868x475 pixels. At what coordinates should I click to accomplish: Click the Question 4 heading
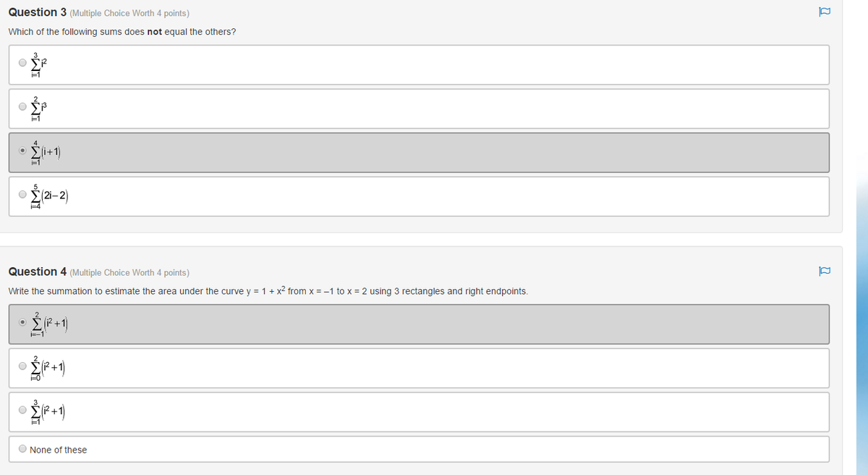coord(38,272)
